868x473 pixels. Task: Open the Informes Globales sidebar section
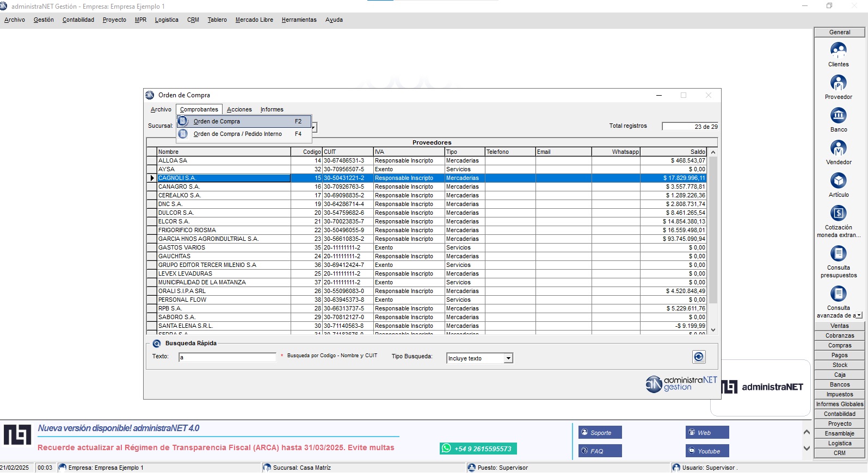(840, 404)
